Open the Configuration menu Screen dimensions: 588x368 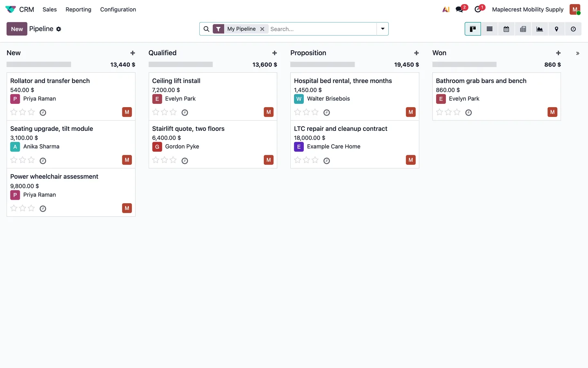118,9
